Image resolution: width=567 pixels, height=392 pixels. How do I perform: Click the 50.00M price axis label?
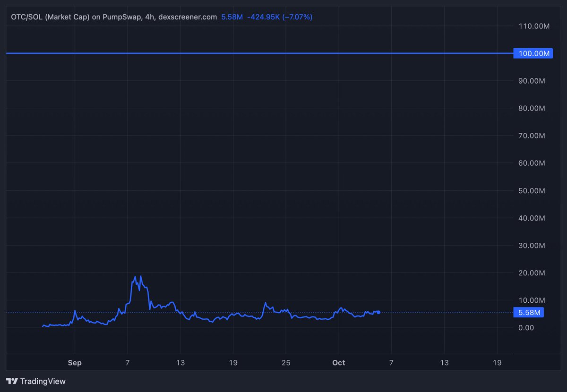click(x=532, y=190)
